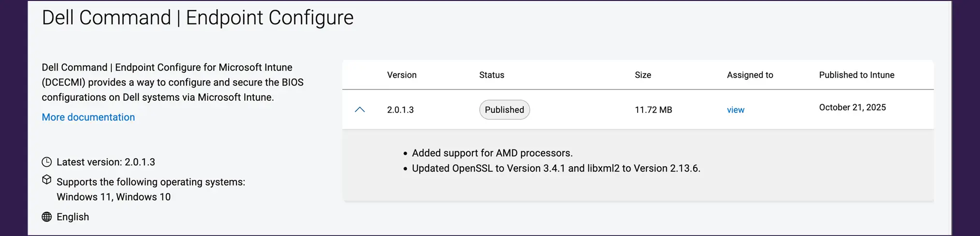Click the Status column header

coord(491,75)
